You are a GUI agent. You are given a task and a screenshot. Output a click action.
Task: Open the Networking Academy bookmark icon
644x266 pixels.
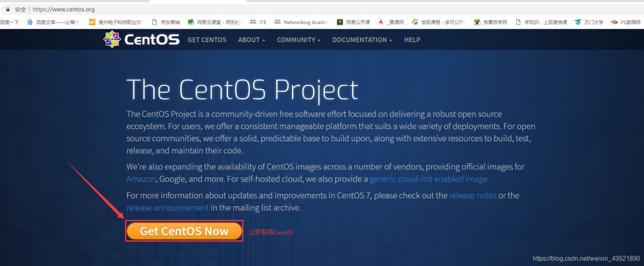click(277, 22)
